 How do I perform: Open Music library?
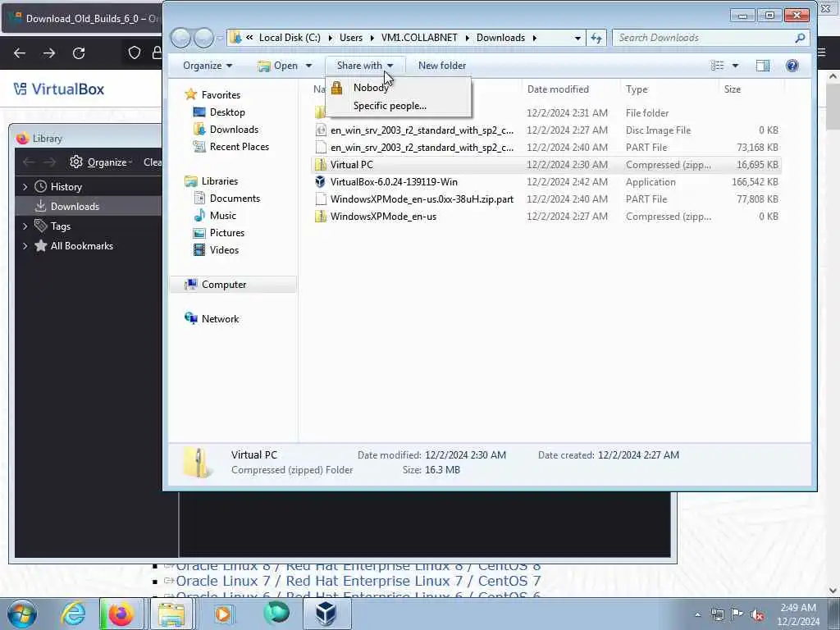tap(223, 216)
